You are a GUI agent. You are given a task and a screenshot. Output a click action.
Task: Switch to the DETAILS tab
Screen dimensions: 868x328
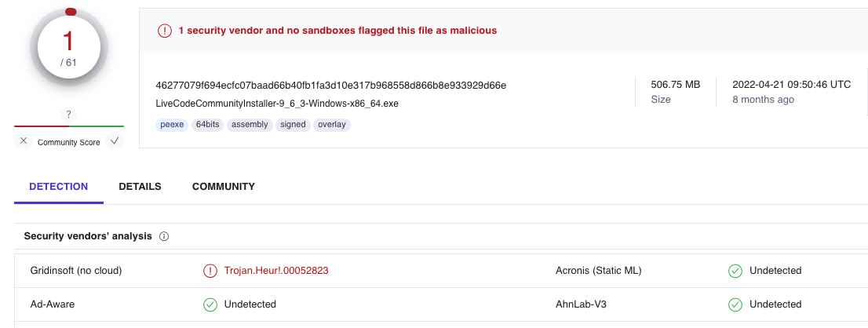pyautogui.click(x=140, y=187)
